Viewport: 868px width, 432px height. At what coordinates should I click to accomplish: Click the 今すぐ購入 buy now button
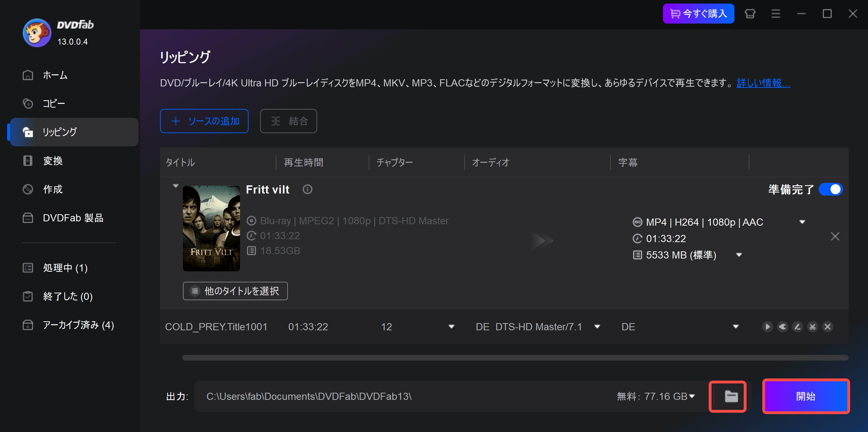[698, 14]
